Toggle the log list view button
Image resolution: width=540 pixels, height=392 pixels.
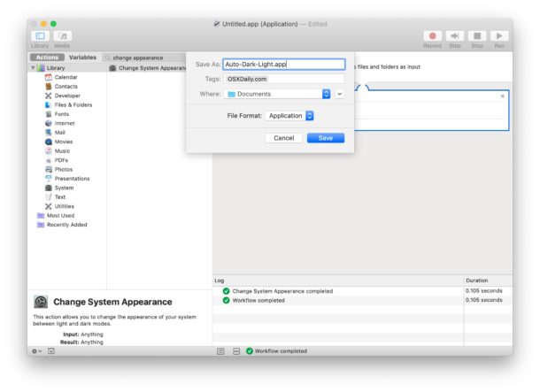point(221,351)
